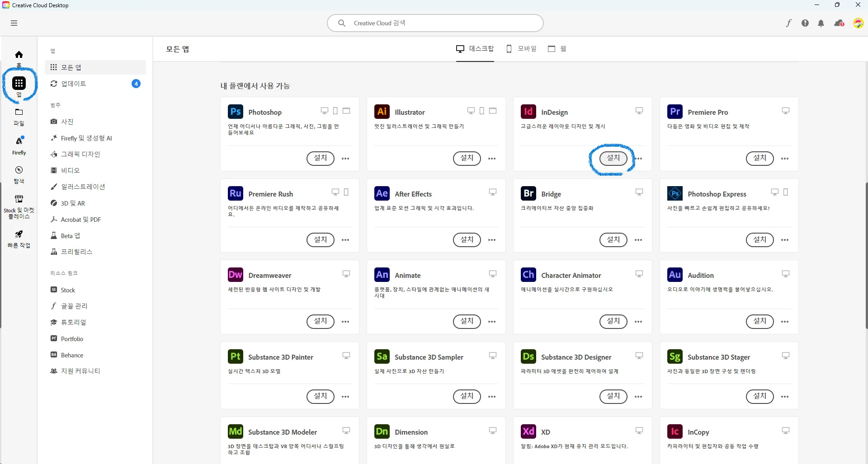Switch to 모바일 tab
This screenshot has width=868, height=464.
pos(521,49)
